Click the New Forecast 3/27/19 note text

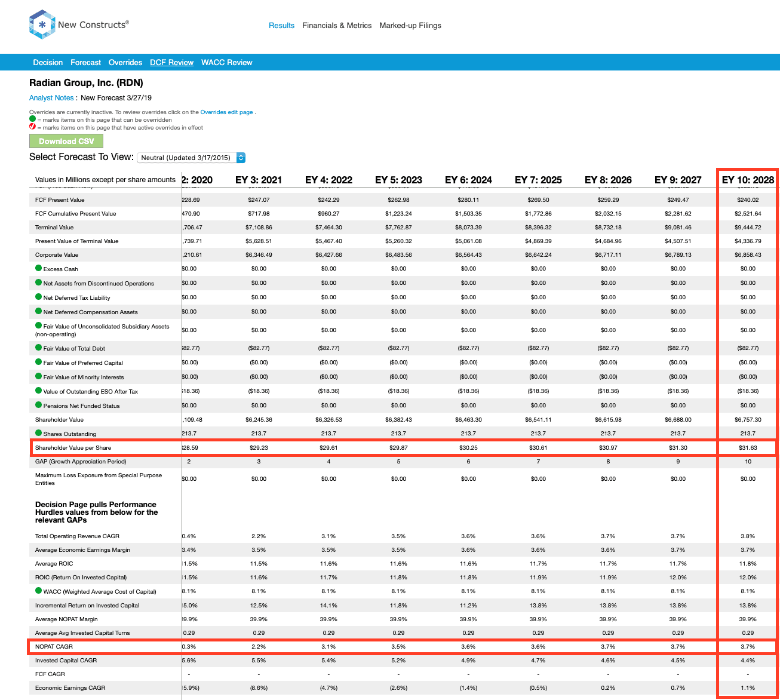tap(116, 98)
